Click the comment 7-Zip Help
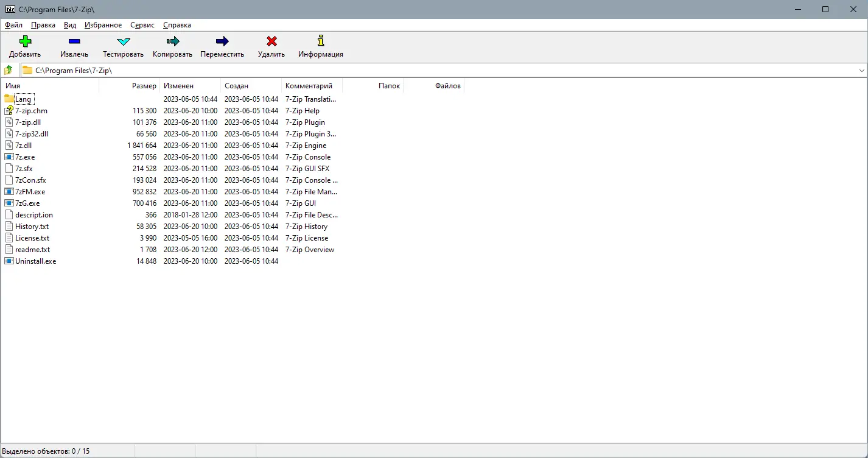 (303, 110)
